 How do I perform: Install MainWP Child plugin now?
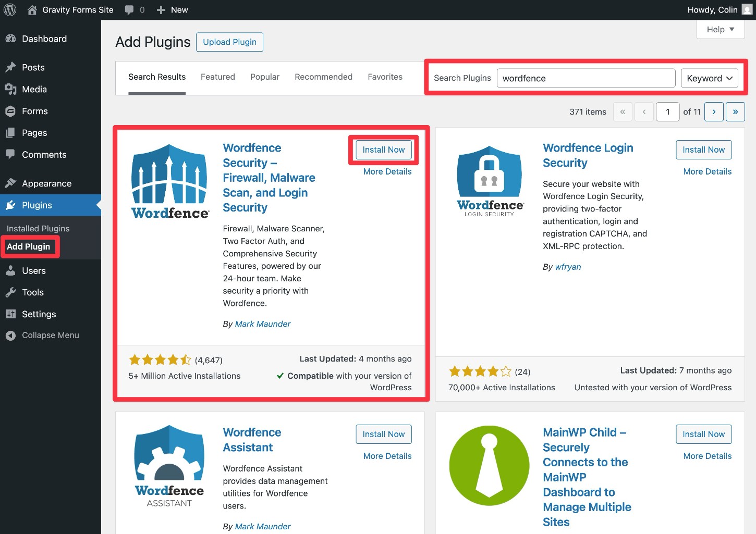tap(704, 434)
